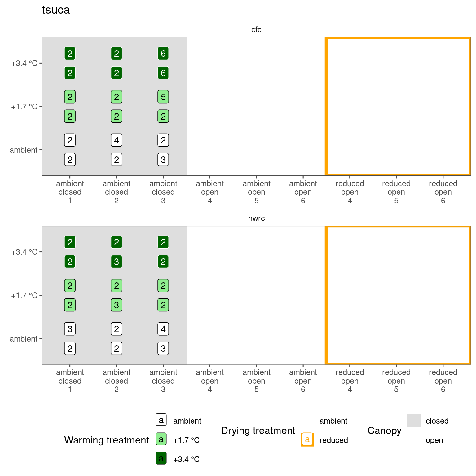Click the Warming treatment legend title

tap(107, 440)
